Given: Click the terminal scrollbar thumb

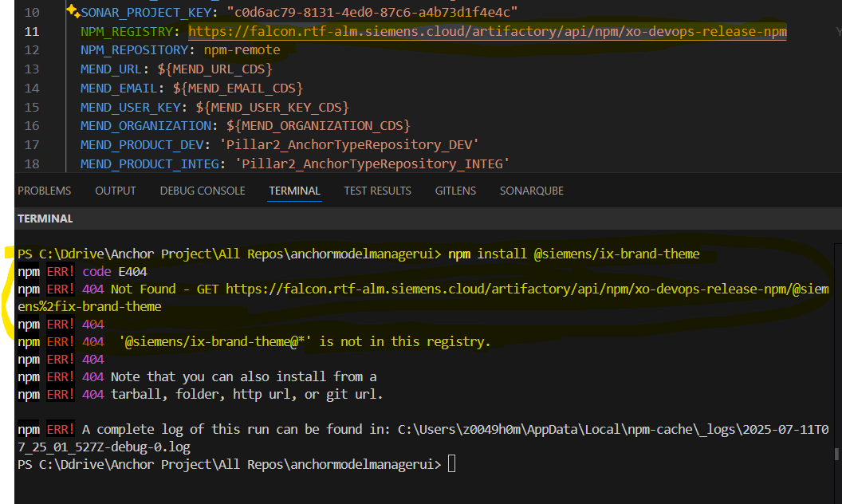Looking at the screenshot, I should [x=836, y=454].
